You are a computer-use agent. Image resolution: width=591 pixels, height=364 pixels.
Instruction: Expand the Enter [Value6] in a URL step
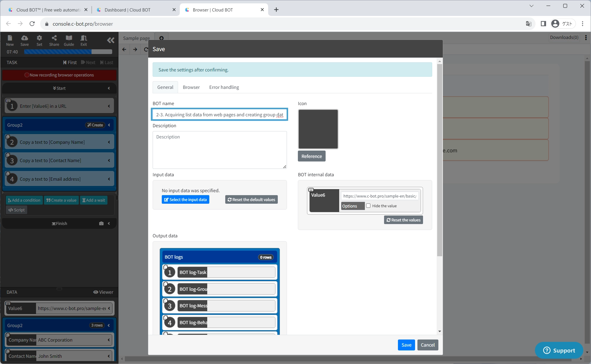tap(109, 106)
